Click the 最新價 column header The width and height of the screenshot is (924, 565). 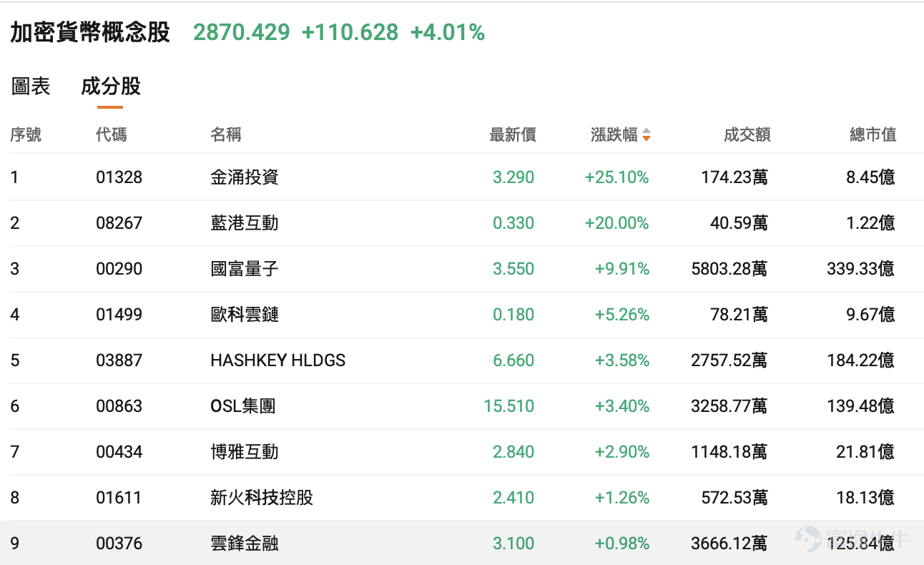tap(513, 134)
